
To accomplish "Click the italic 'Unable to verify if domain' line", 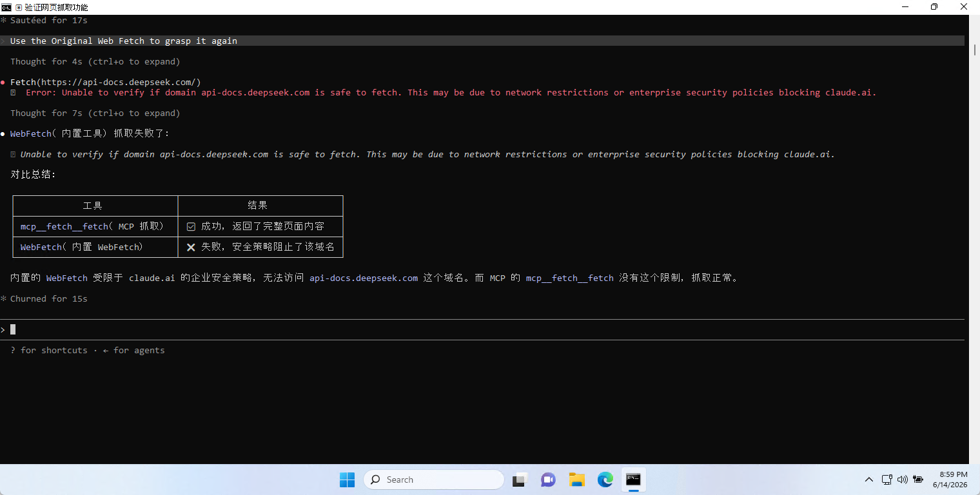I will click(x=427, y=154).
